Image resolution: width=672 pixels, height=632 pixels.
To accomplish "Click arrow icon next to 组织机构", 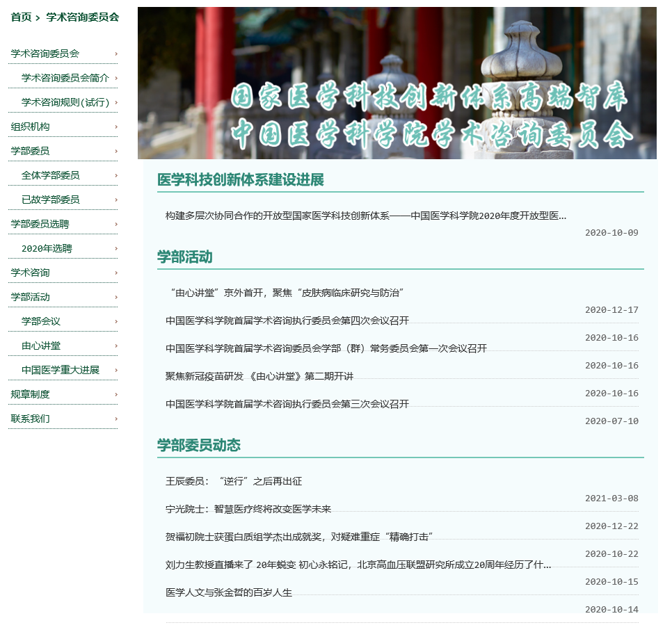I will (x=116, y=127).
